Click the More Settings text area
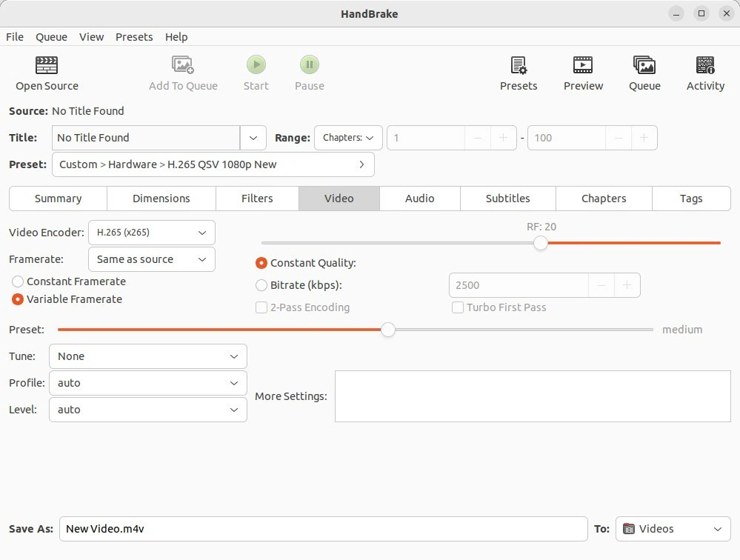Viewport: 740px width, 560px height. 533,396
